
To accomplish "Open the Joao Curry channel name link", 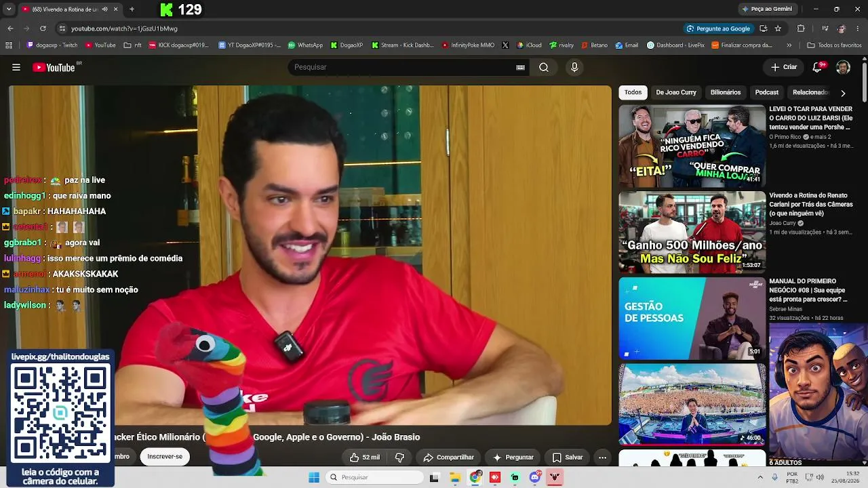I will [x=783, y=223].
